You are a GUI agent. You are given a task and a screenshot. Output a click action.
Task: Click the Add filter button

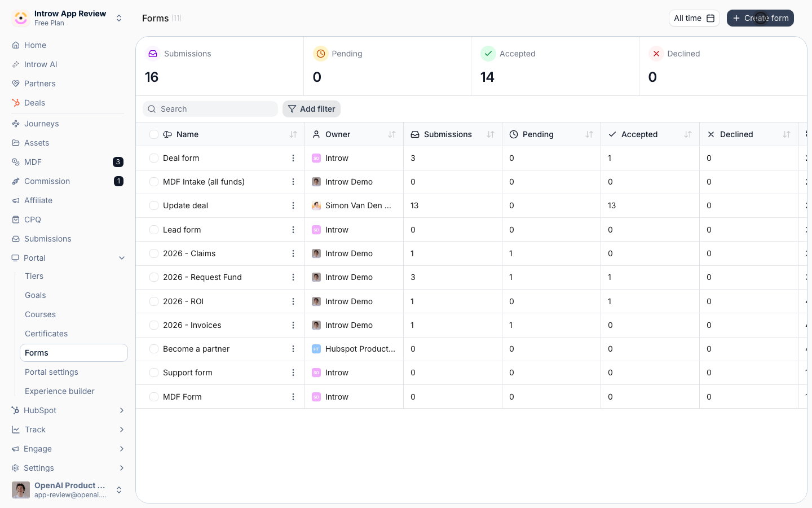pyautogui.click(x=311, y=109)
